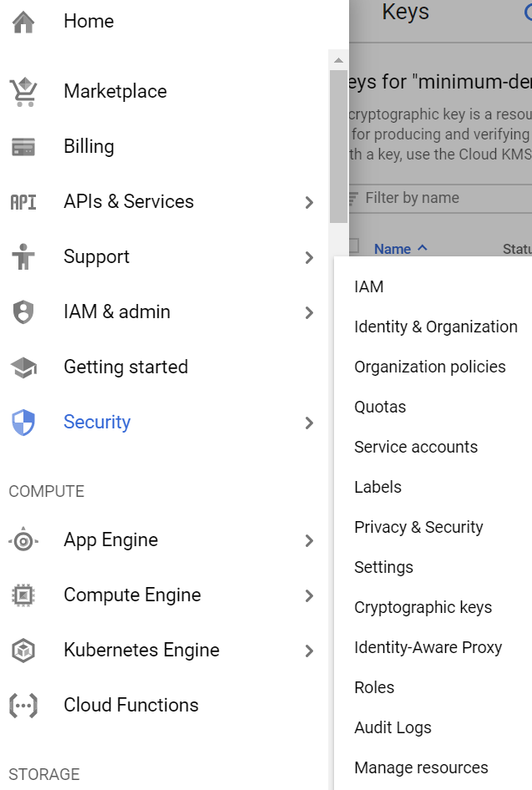Click the scrollbar up arrow
The width and height of the screenshot is (532, 790).
coord(338,61)
